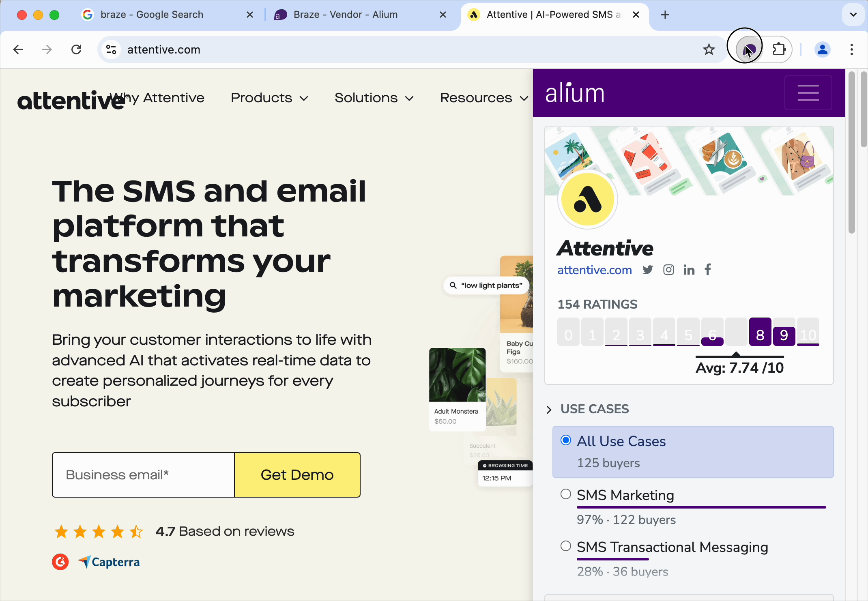This screenshot has width=868, height=601.
Task: Open Attentive's Facebook profile icon
Action: (x=708, y=270)
